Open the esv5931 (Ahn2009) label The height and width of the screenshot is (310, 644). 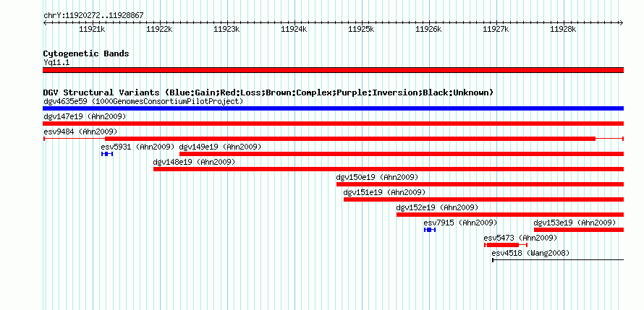click(138, 147)
